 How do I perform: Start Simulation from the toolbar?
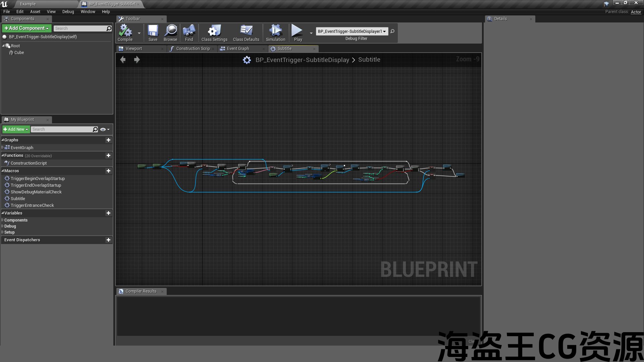click(x=275, y=31)
